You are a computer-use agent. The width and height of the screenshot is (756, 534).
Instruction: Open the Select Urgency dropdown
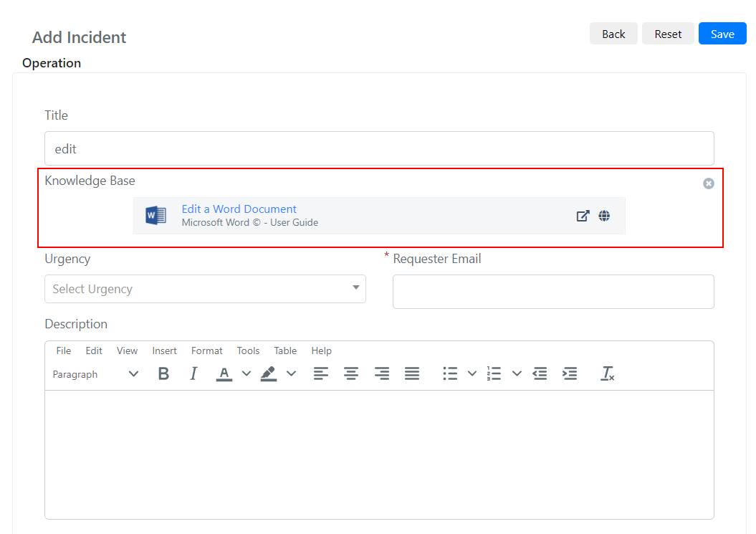(x=205, y=289)
